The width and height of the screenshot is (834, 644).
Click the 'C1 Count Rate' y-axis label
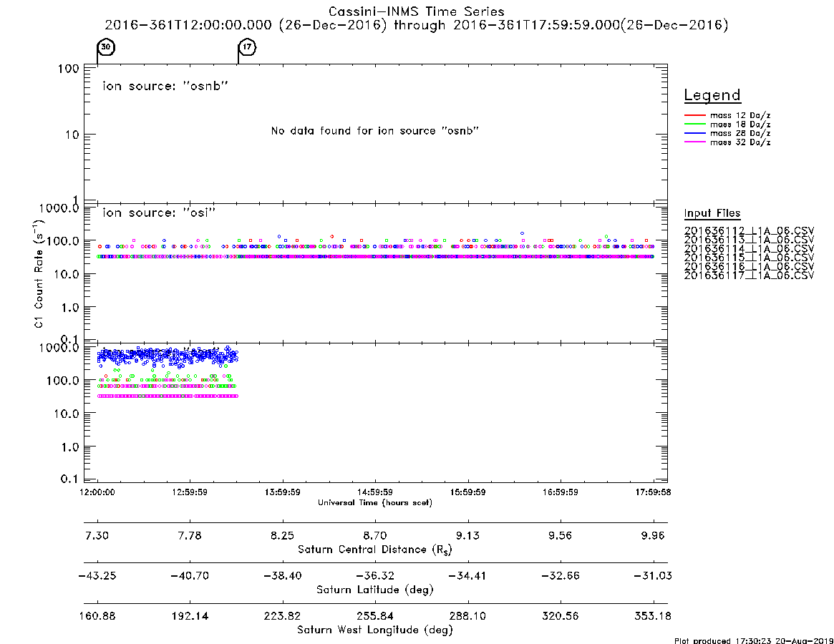[39, 273]
